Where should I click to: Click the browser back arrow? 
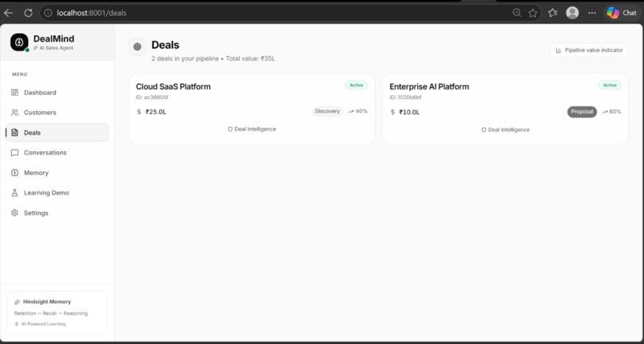coord(9,13)
